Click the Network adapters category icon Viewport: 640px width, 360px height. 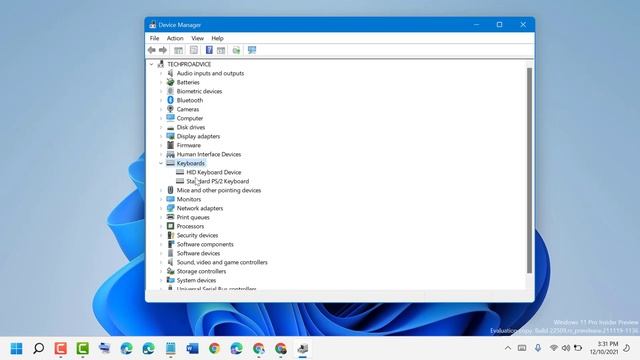(171, 208)
